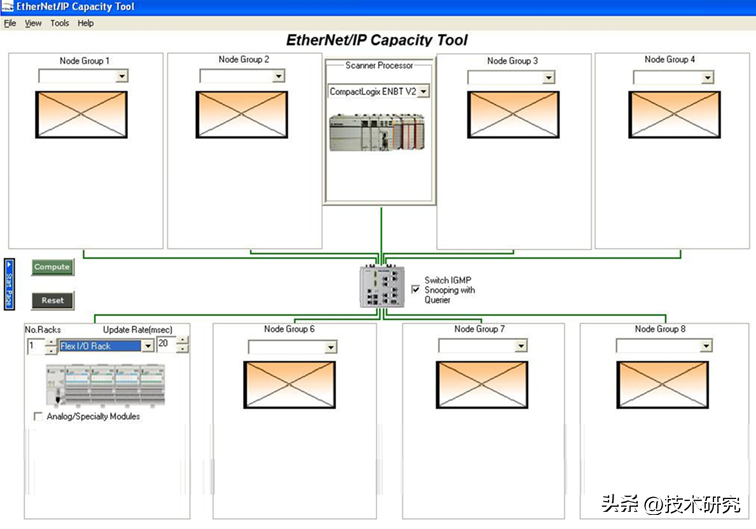Enable Analog/Specialty Modules checkbox
This screenshot has width=756, height=529.
[38, 416]
